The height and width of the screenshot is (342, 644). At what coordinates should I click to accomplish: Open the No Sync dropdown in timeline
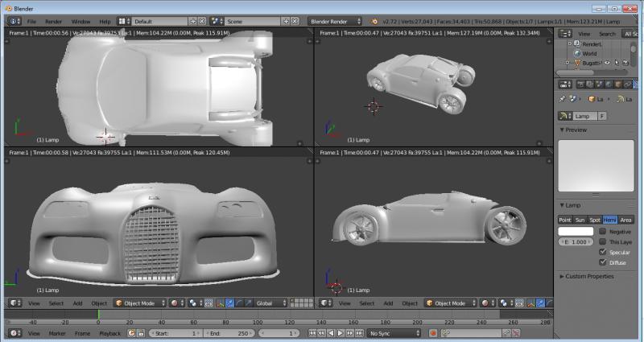pyautogui.click(x=394, y=333)
